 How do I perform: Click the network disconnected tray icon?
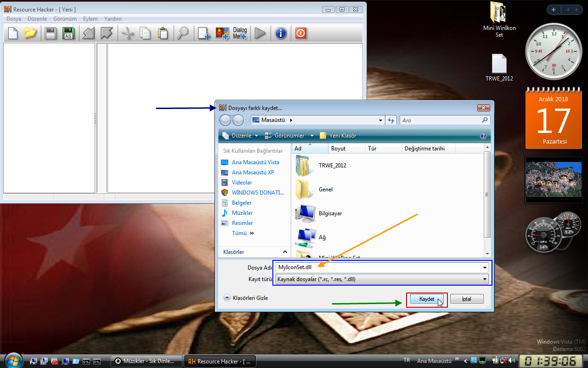(503, 361)
